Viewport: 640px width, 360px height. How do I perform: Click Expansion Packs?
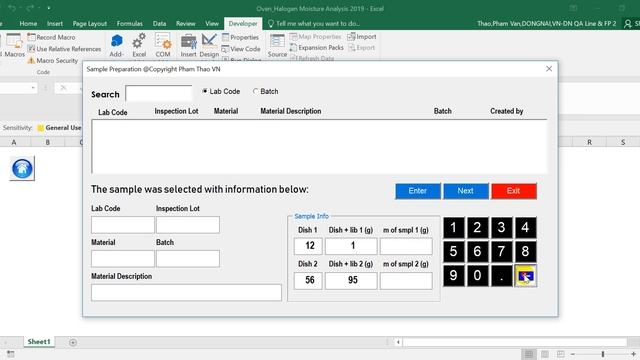click(x=317, y=48)
